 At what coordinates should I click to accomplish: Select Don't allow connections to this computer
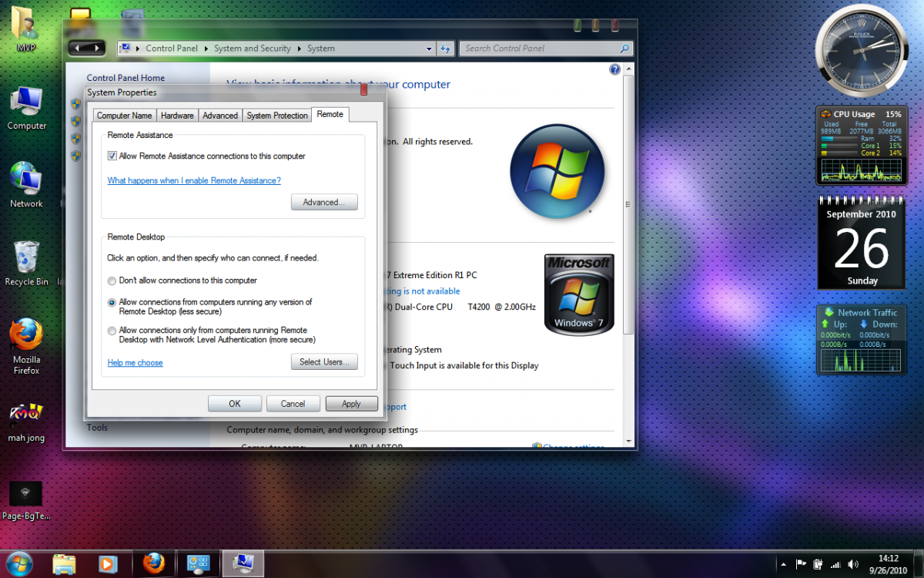point(112,281)
